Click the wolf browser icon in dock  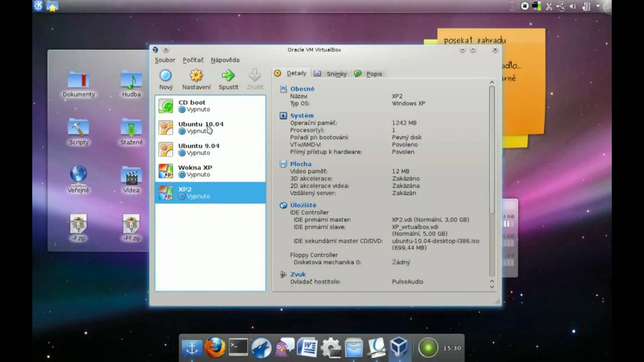click(x=262, y=347)
